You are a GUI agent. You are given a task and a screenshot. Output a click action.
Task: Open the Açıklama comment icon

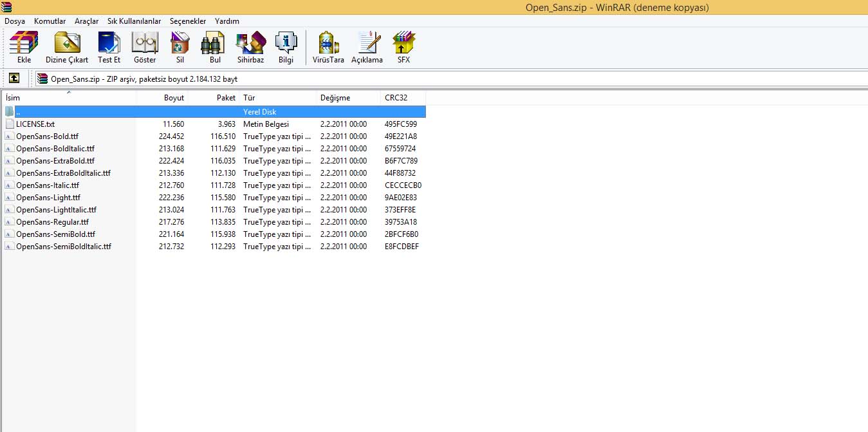coord(367,47)
